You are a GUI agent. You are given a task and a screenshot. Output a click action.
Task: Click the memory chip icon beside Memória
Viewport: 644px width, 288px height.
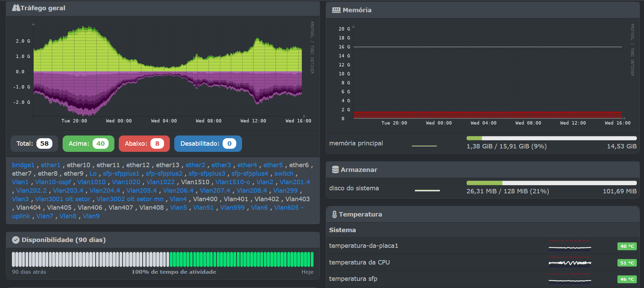click(x=336, y=10)
